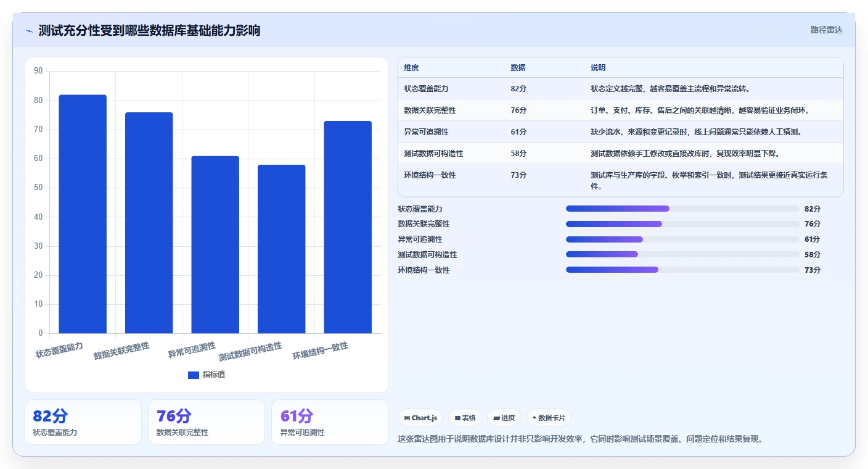This screenshot has width=868, height=469.
Task: Select the 进度 tag chip
Action: tap(504, 418)
